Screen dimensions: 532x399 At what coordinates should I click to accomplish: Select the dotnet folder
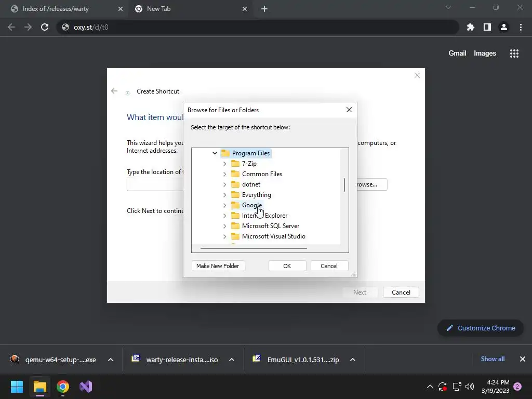251,184
